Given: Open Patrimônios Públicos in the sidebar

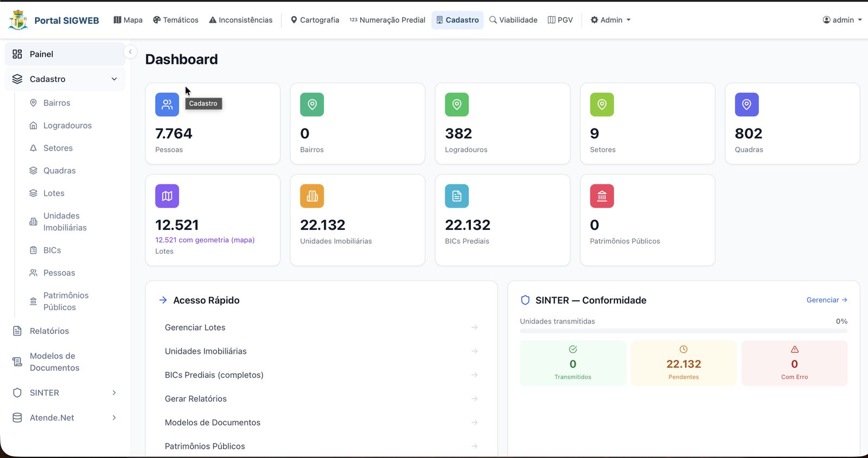Looking at the screenshot, I should click(x=66, y=301).
